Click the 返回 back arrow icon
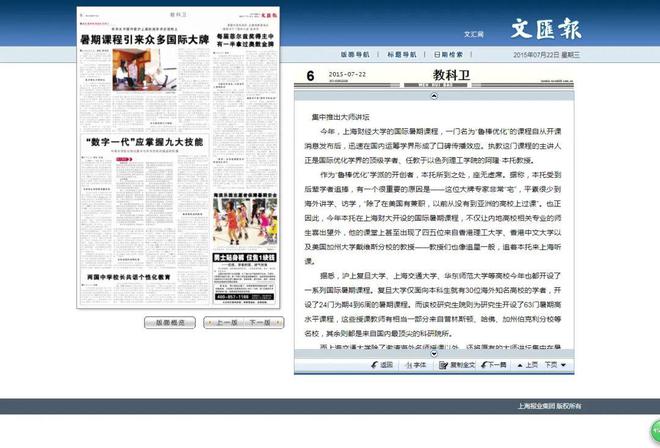Viewport: 660px width, 448px height. pyautogui.click(x=375, y=365)
